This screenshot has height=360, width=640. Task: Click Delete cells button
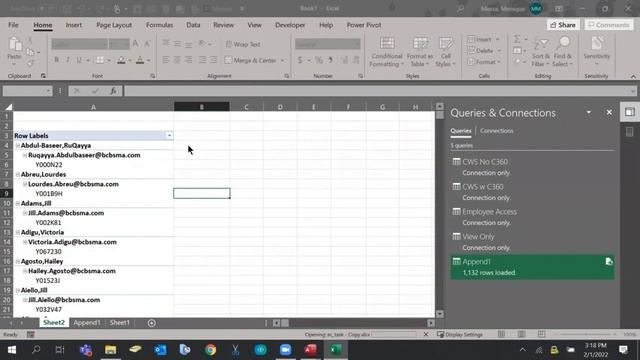tap(481, 51)
